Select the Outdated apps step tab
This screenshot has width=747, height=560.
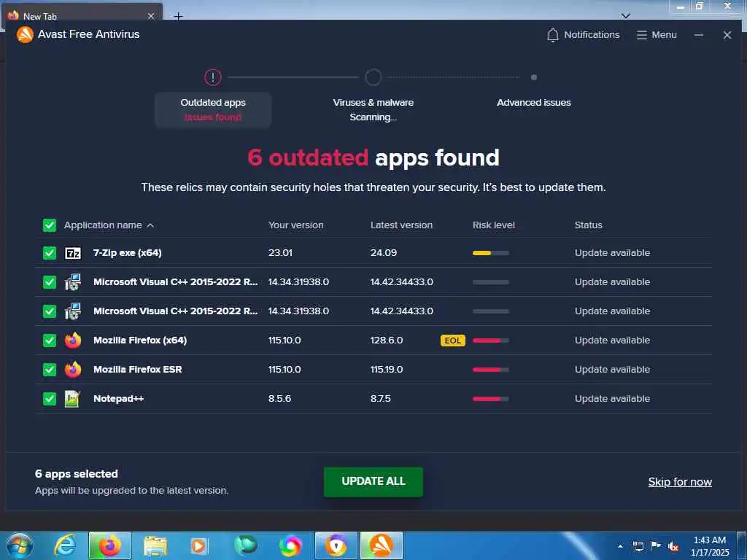coord(213,110)
